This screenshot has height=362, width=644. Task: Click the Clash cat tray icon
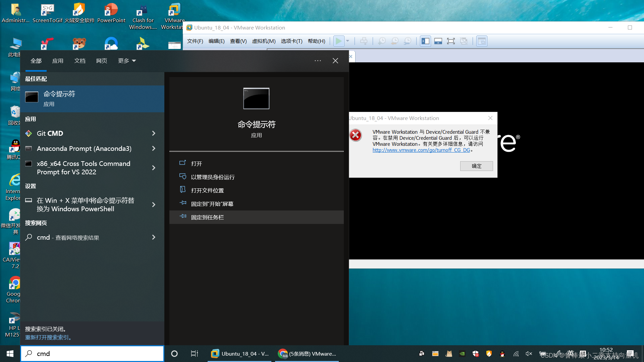point(449,354)
